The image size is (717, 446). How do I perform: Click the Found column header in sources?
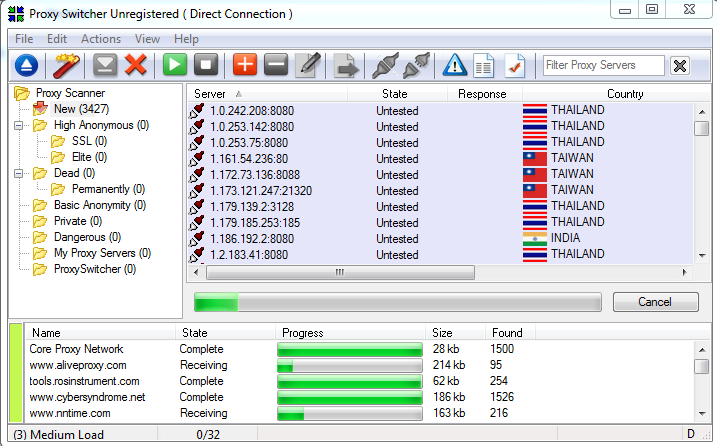510,333
